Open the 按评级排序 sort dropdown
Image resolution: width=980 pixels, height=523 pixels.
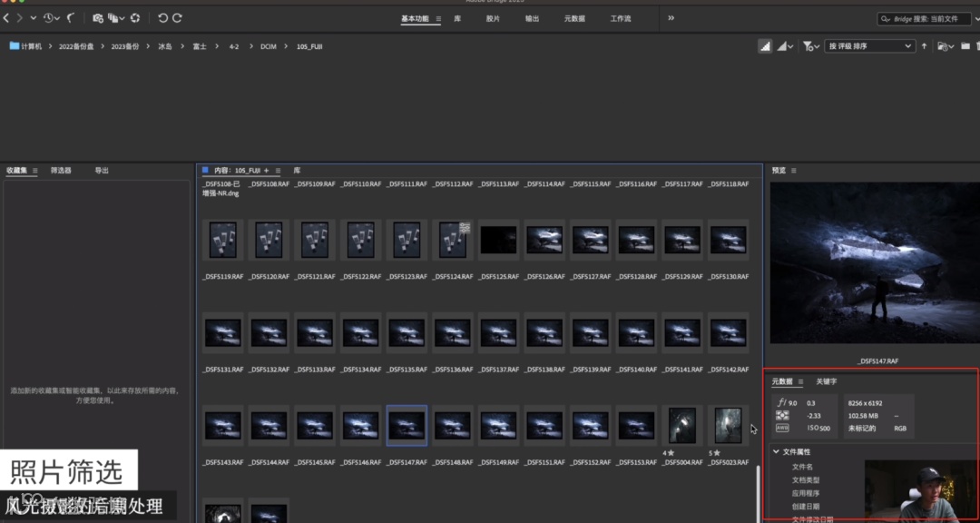(869, 46)
